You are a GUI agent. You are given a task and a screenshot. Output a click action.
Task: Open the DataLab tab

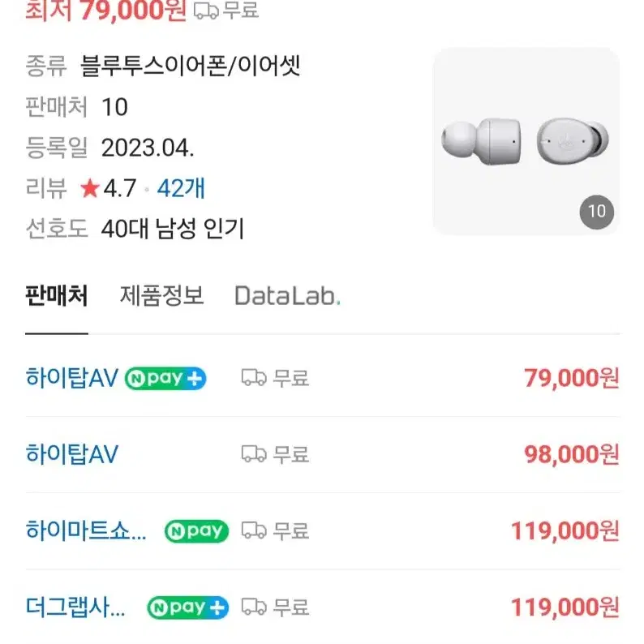point(287,296)
